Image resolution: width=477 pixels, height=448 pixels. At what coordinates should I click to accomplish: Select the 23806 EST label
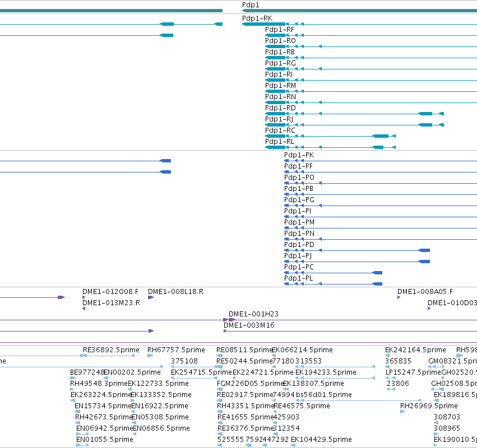tap(397, 384)
